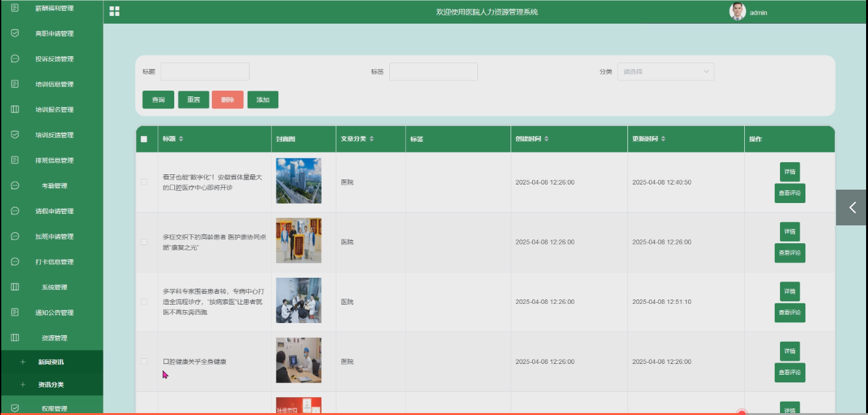Click cover image of 多症交织下的高龄患者 row
868x415 pixels.
[299, 241]
